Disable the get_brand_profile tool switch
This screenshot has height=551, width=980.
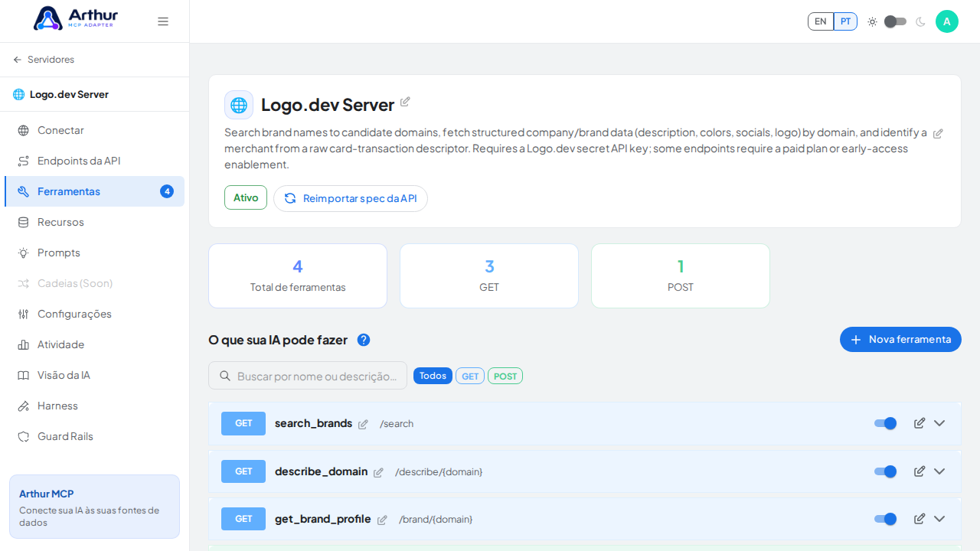point(886,519)
